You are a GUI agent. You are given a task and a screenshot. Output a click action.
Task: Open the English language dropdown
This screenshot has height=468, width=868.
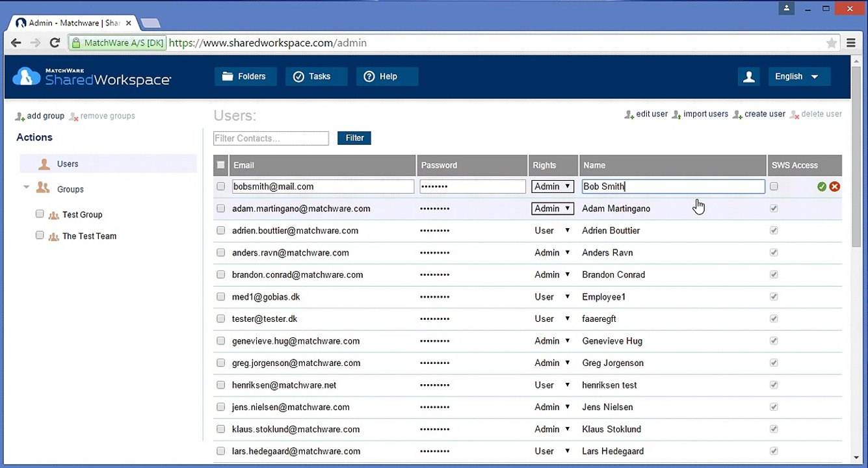point(799,77)
